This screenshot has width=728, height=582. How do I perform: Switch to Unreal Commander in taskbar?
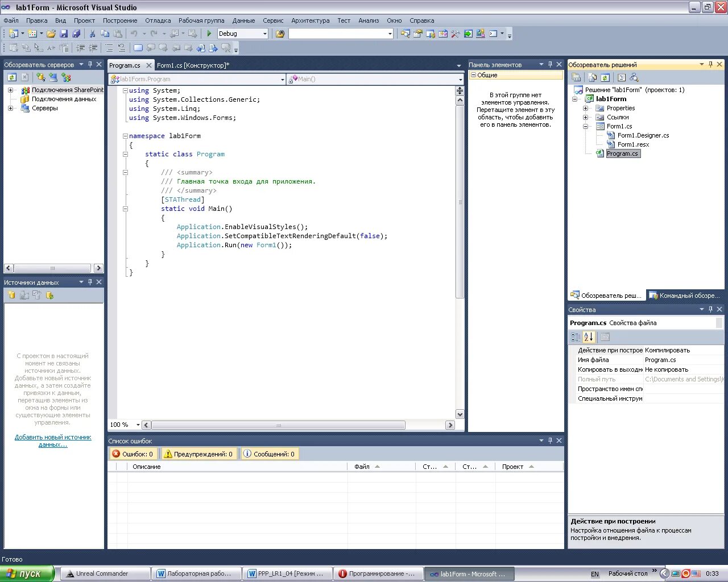click(105, 573)
